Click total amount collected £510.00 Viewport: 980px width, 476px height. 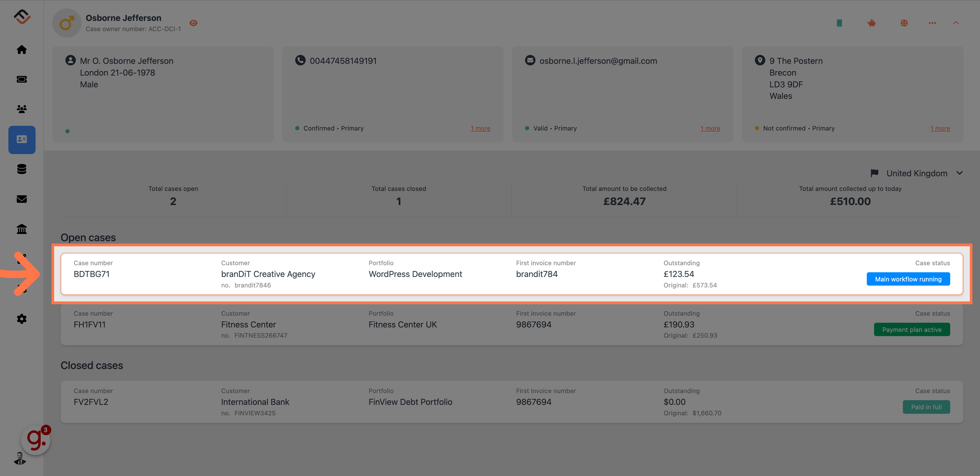click(x=850, y=201)
